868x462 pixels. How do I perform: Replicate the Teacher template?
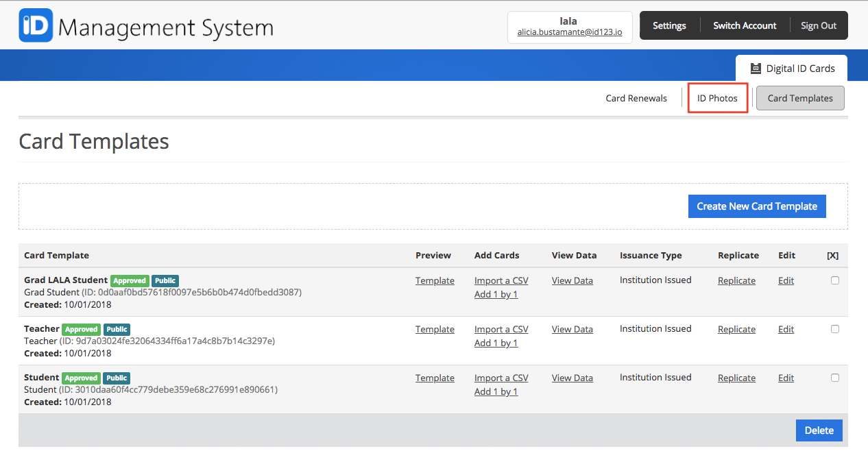click(x=736, y=329)
